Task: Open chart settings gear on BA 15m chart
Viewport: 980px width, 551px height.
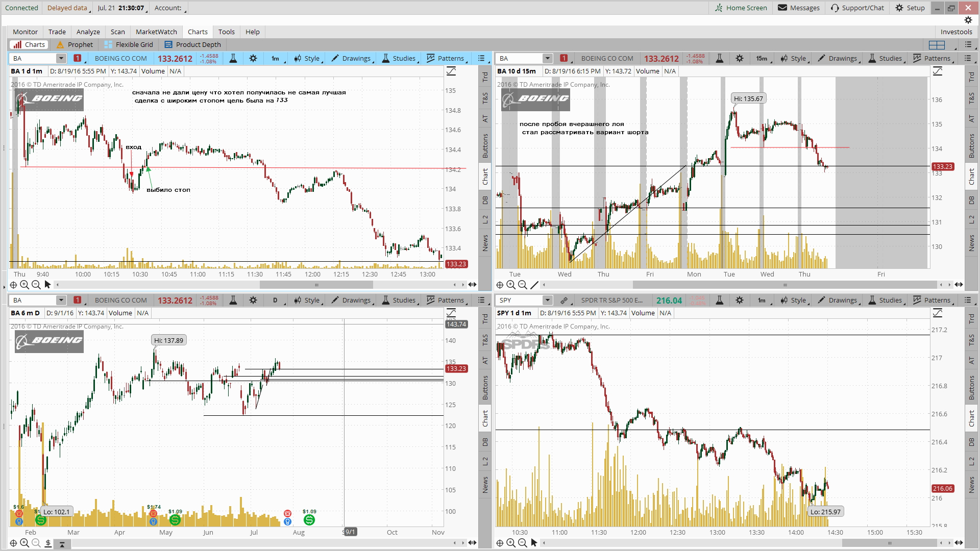Action: (x=740, y=58)
